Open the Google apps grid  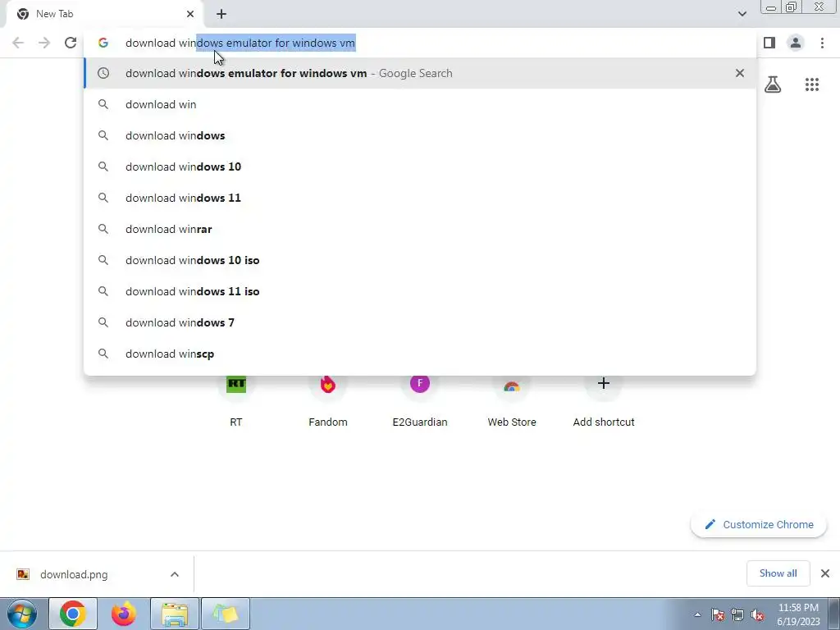coord(812,84)
